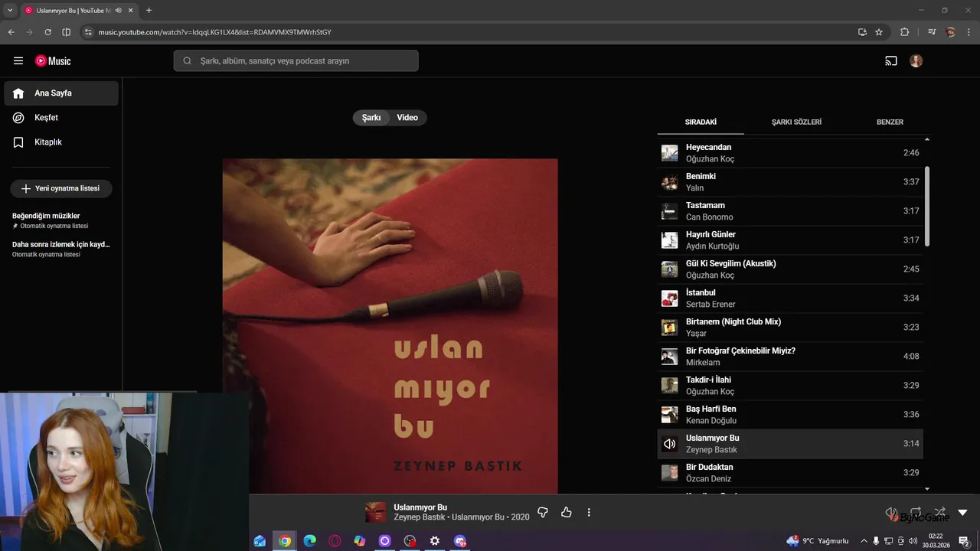Like the song with thumbs up
The image size is (980, 551).
567,512
